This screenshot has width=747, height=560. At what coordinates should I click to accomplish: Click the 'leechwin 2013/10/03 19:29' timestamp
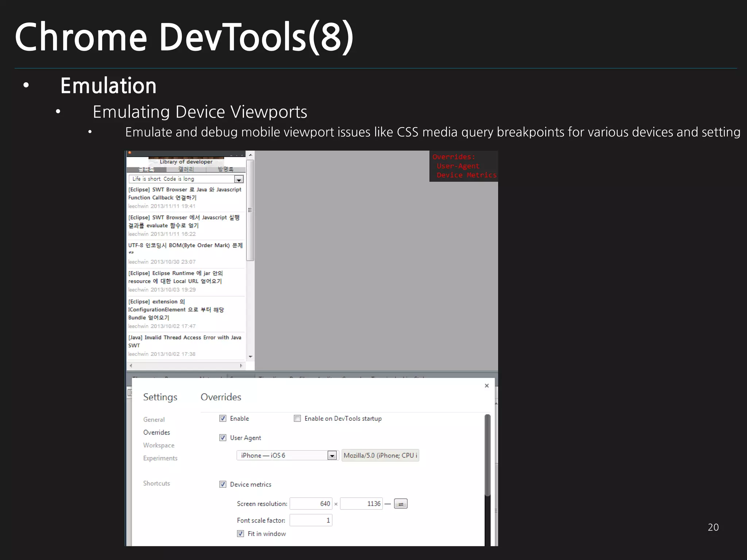tap(162, 290)
